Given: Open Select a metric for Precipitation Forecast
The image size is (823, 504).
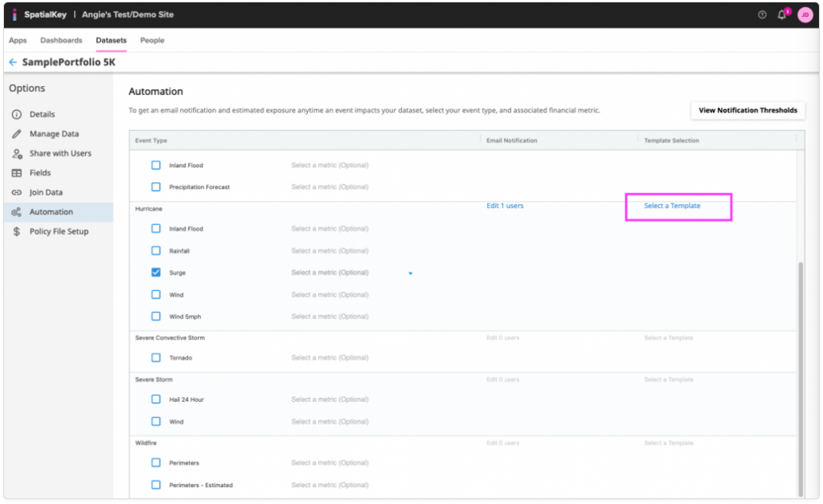Looking at the screenshot, I should (331, 186).
